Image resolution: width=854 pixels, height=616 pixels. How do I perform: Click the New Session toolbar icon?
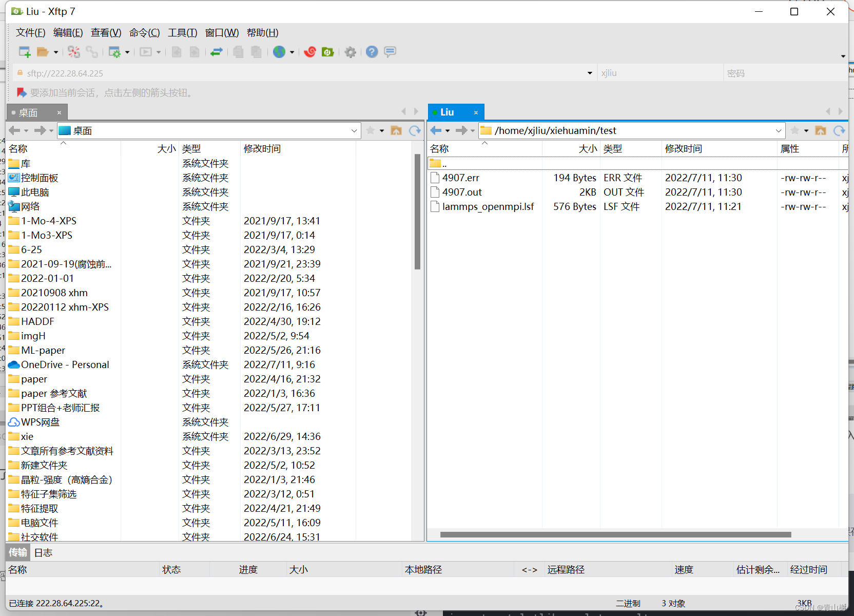pyautogui.click(x=25, y=52)
